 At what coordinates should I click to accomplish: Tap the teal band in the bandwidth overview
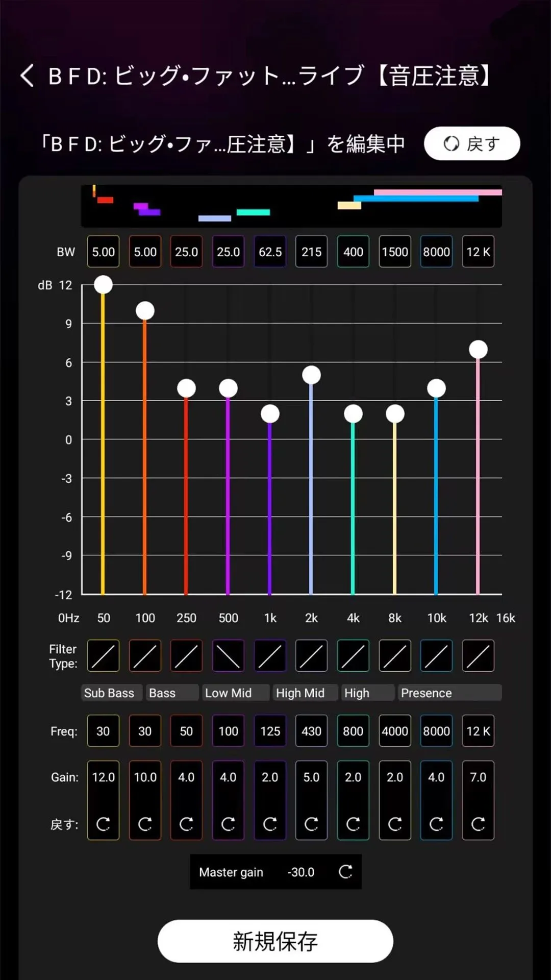coord(253,212)
